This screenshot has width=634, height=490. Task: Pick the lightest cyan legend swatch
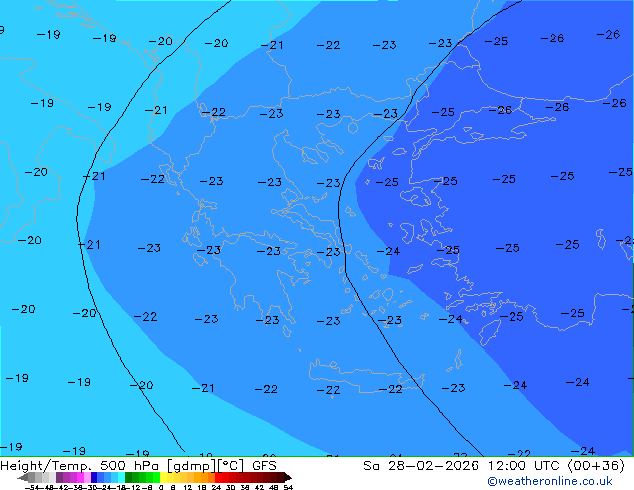click(x=121, y=477)
